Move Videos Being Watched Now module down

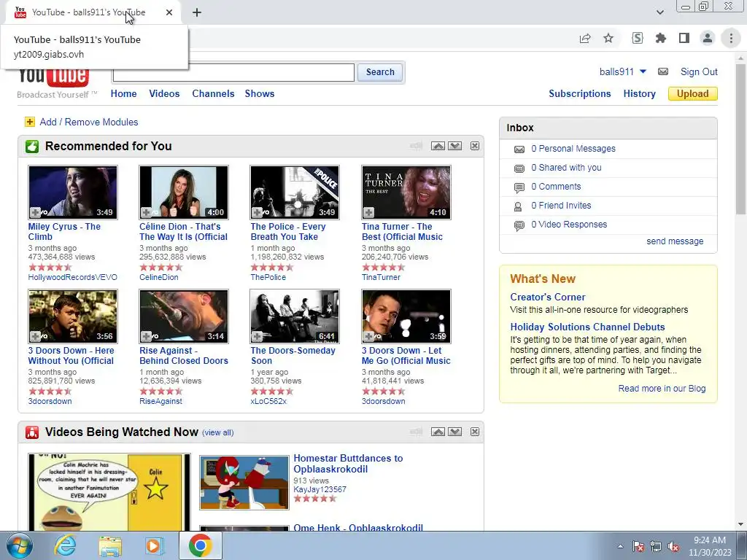tap(455, 432)
